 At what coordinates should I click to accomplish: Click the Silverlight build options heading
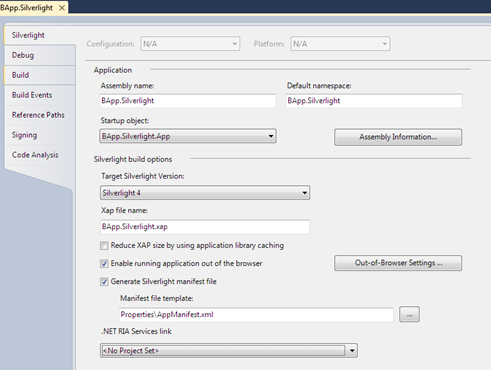(x=133, y=159)
